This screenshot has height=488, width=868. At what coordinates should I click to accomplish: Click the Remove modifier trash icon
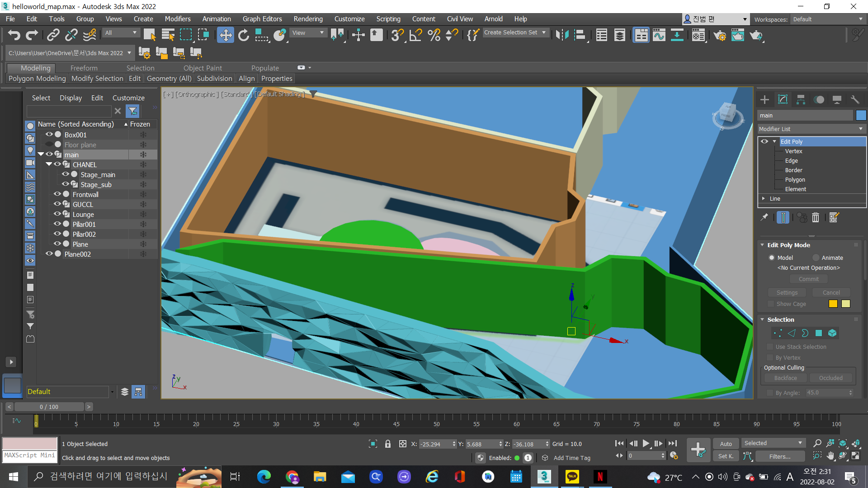pos(816,218)
